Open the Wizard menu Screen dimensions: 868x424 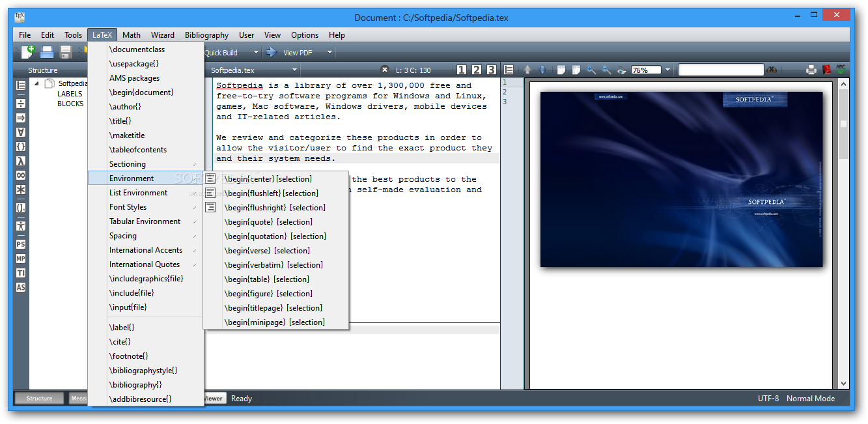163,35
